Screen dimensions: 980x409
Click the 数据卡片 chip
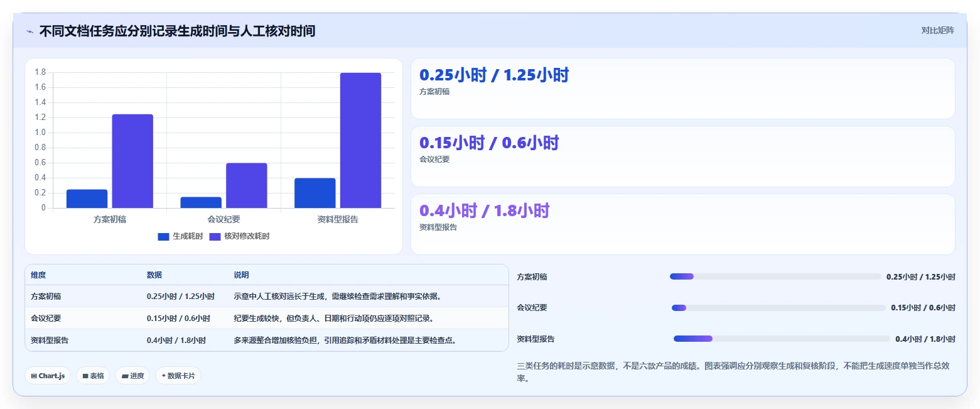point(178,376)
